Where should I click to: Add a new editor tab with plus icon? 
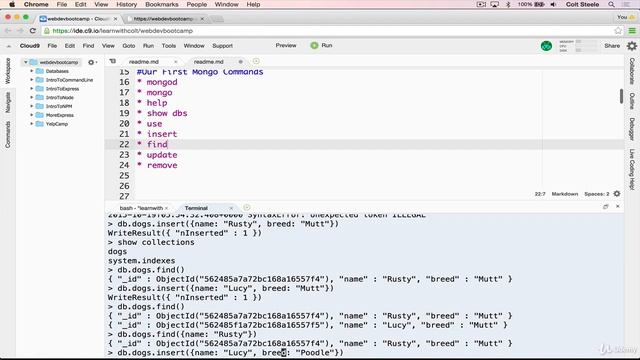tap(256, 61)
